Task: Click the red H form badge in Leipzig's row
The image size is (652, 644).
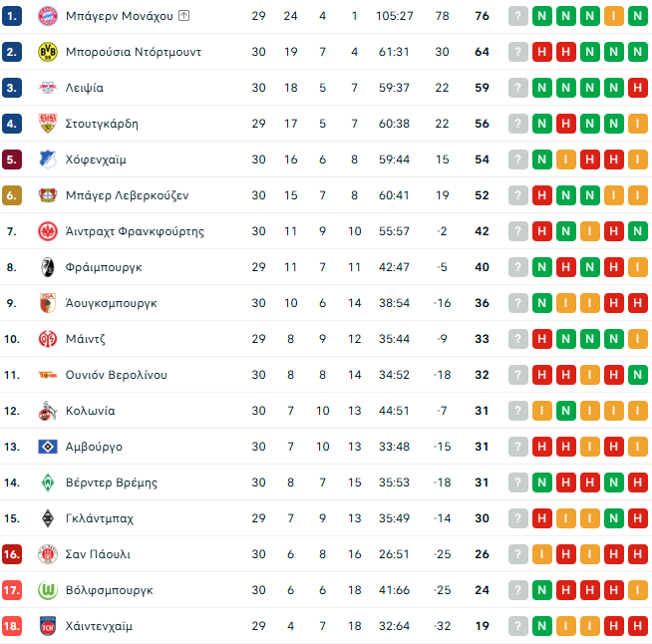Action: [638, 88]
